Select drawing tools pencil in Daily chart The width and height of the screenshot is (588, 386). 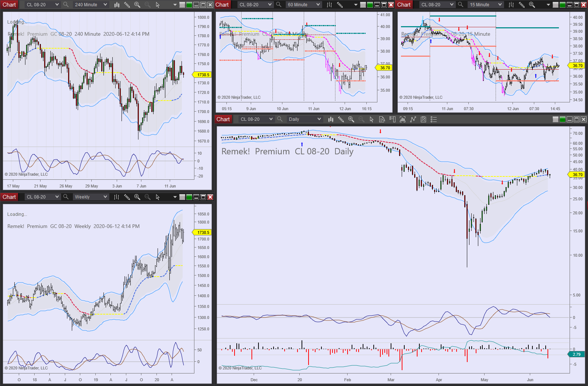[341, 119]
